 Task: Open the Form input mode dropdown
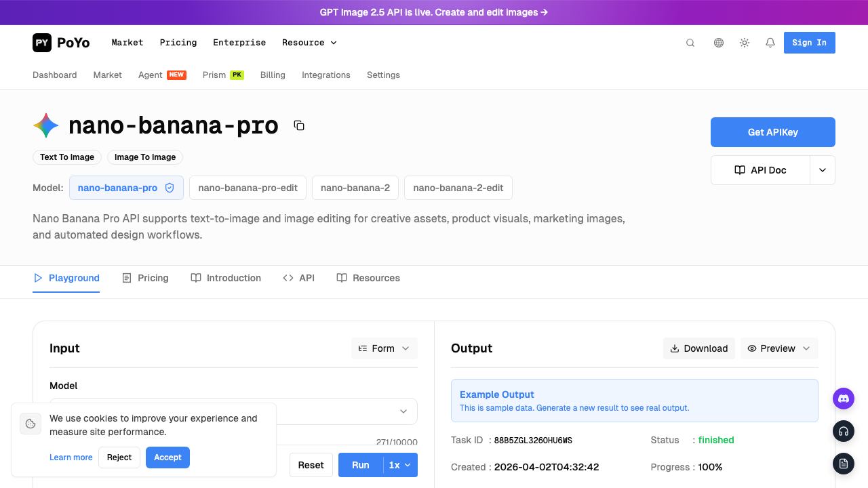click(384, 348)
